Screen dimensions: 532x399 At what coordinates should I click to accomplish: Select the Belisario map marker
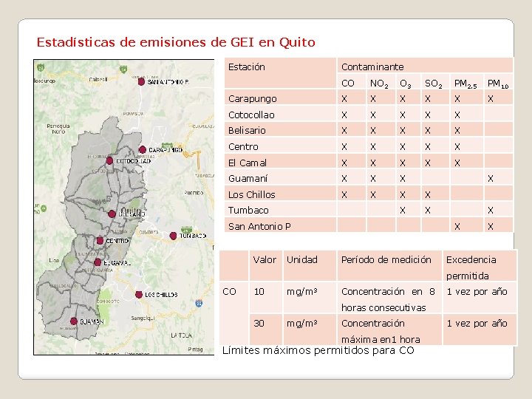[112, 214]
